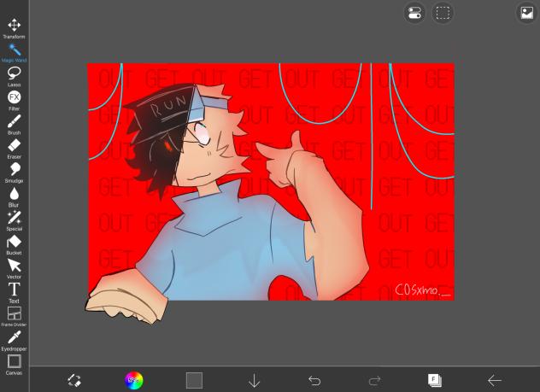Choose the Lasso tool

(x=15, y=77)
